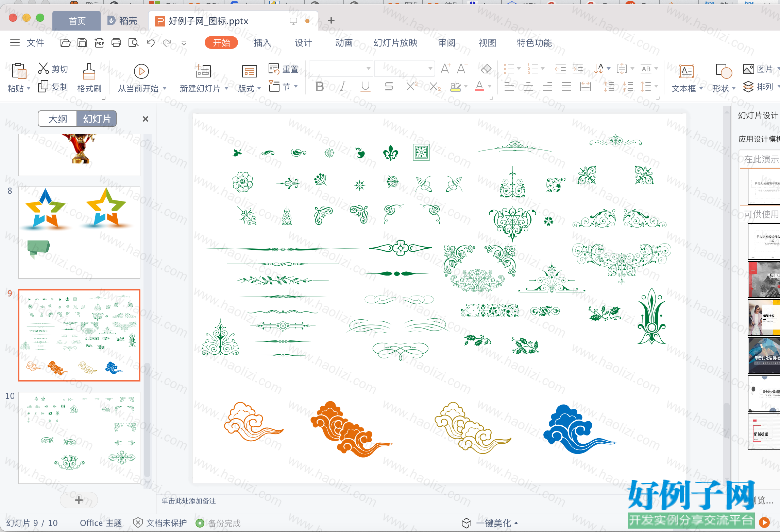Toggle italic formatting
Viewport: 780px width, 532px height.
pyautogui.click(x=343, y=87)
